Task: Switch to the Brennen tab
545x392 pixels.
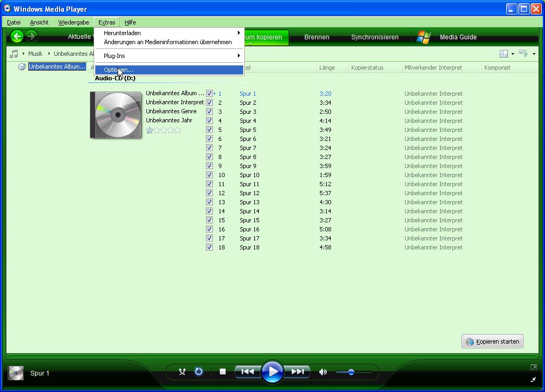Action: click(317, 37)
